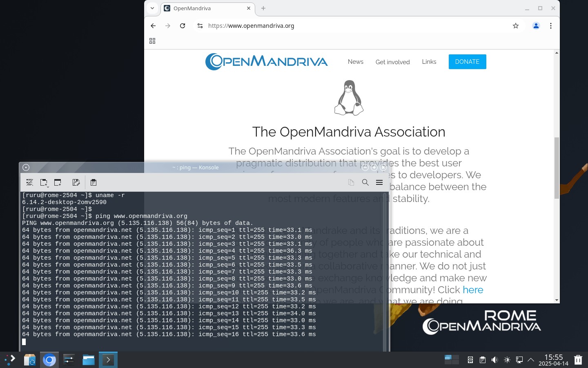Click the virtual desktop pager
Viewport: 588px width, 368px height.
pos(452,360)
